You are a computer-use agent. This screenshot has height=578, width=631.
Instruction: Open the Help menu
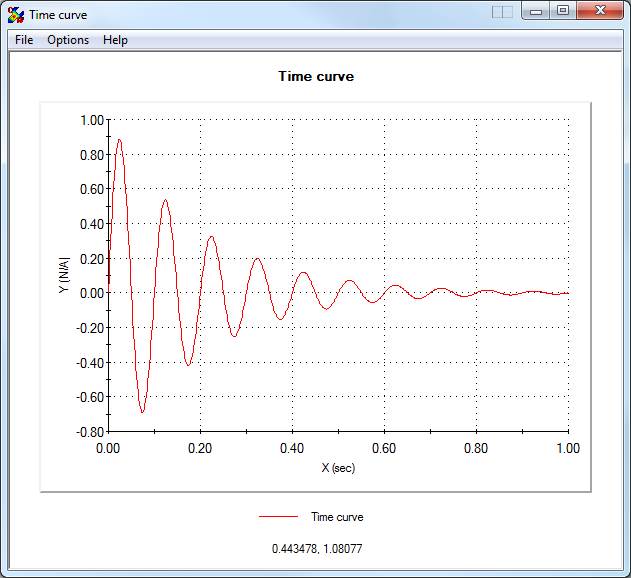pyautogui.click(x=115, y=40)
